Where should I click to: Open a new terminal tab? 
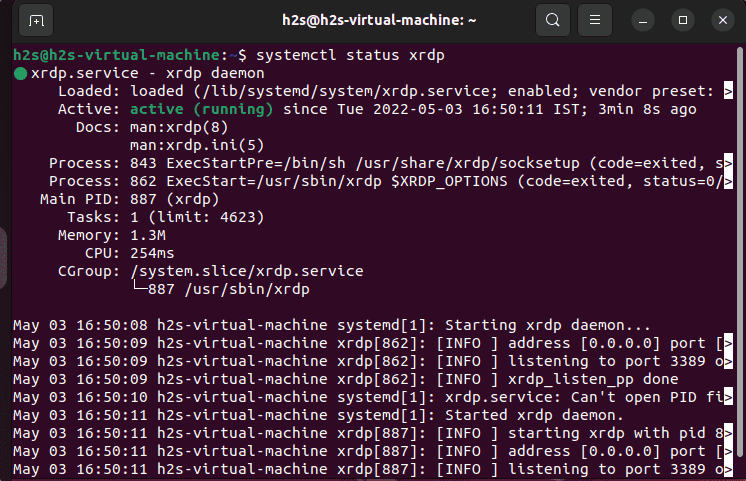(36, 20)
